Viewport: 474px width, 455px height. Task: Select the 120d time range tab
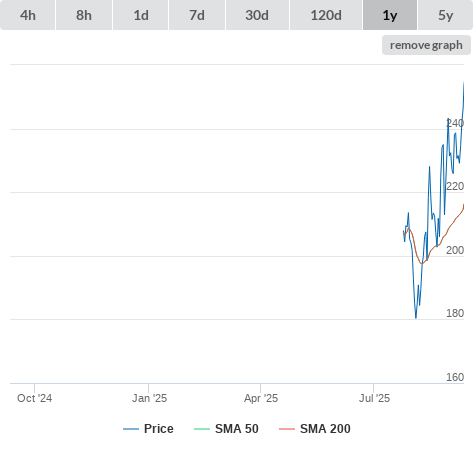(326, 15)
